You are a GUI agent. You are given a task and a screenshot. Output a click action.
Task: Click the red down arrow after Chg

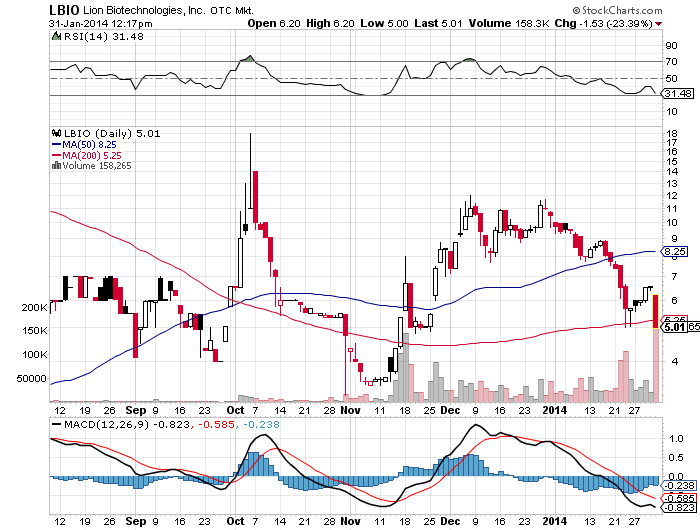point(658,24)
